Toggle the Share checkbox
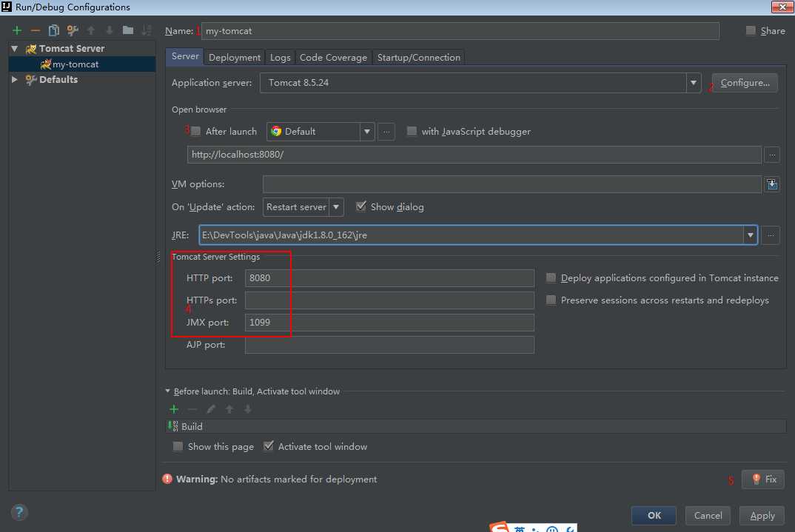Viewport: 795px width, 532px height. pos(751,31)
